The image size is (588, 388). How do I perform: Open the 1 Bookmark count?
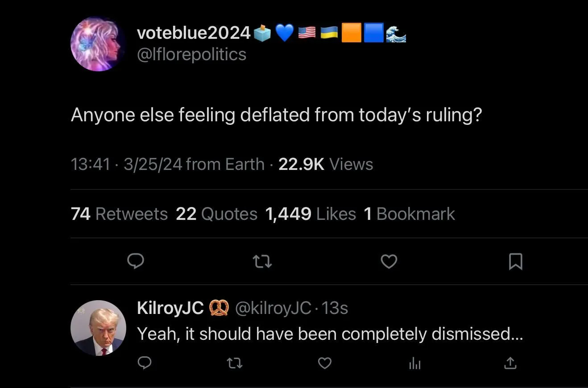coord(409,214)
